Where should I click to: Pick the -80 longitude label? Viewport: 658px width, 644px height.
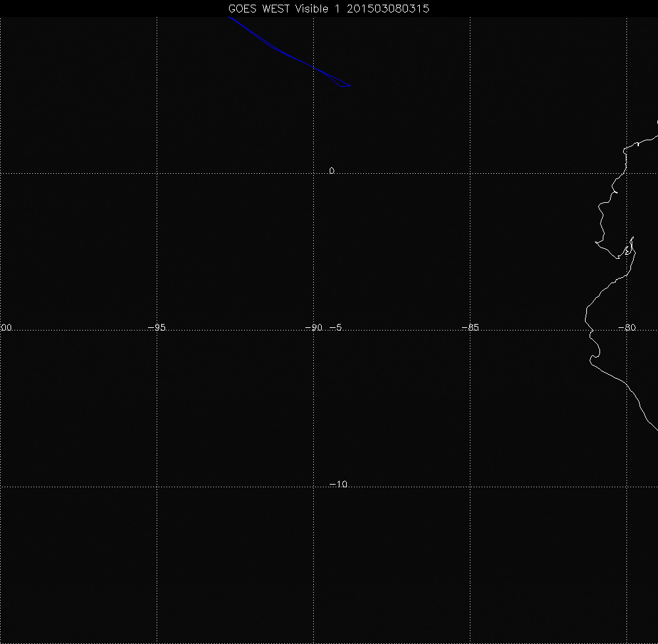coord(627,327)
